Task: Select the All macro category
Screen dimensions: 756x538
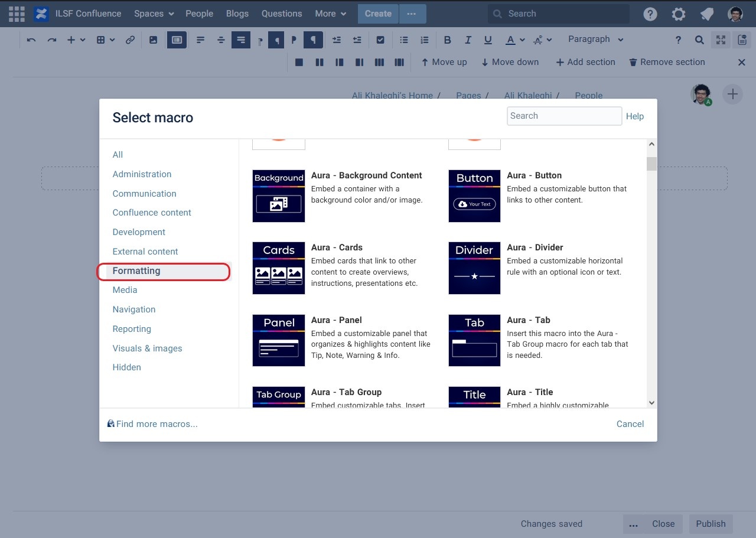Action: [x=118, y=155]
